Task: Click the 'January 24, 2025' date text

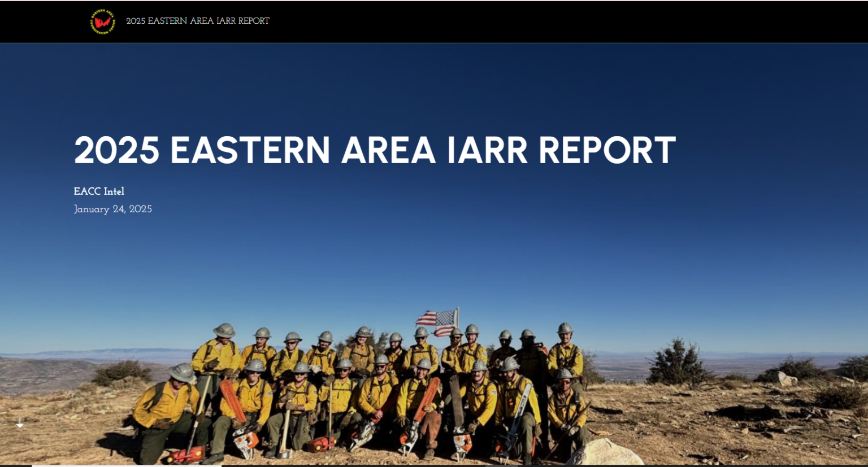Action: pos(112,209)
